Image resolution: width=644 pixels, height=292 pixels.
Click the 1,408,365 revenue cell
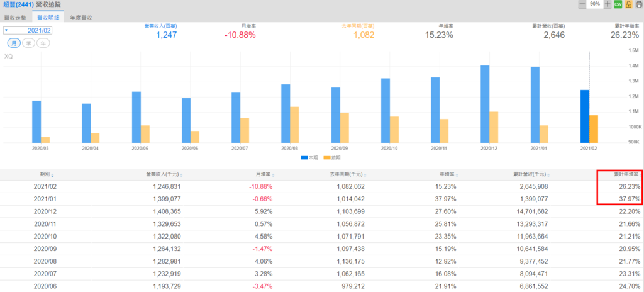166,211
